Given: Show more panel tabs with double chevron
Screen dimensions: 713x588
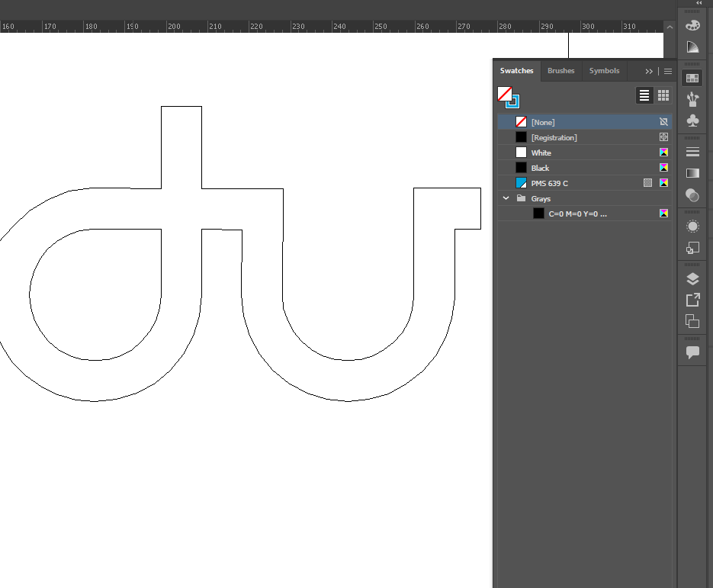Looking at the screenshot, I should [649, 72].
